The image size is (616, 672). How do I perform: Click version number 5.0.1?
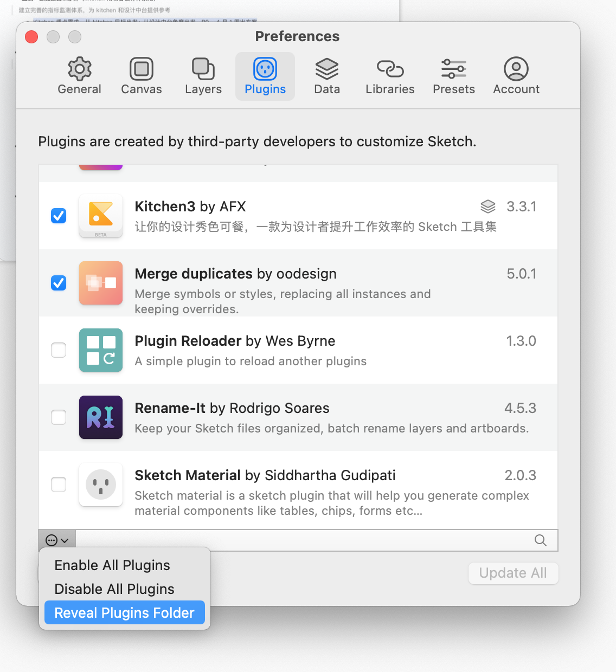click(521, 274)
